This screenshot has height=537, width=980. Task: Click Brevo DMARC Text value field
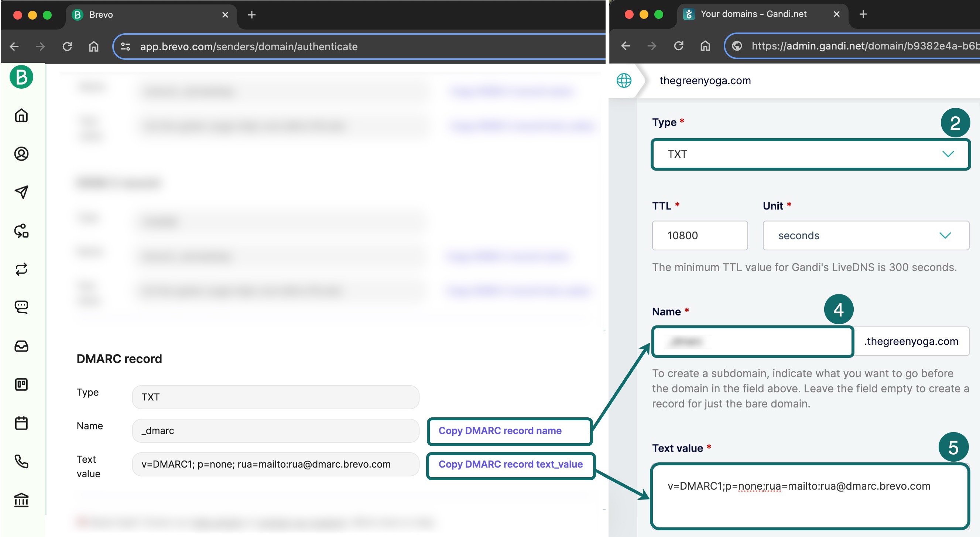pos(275,464)
